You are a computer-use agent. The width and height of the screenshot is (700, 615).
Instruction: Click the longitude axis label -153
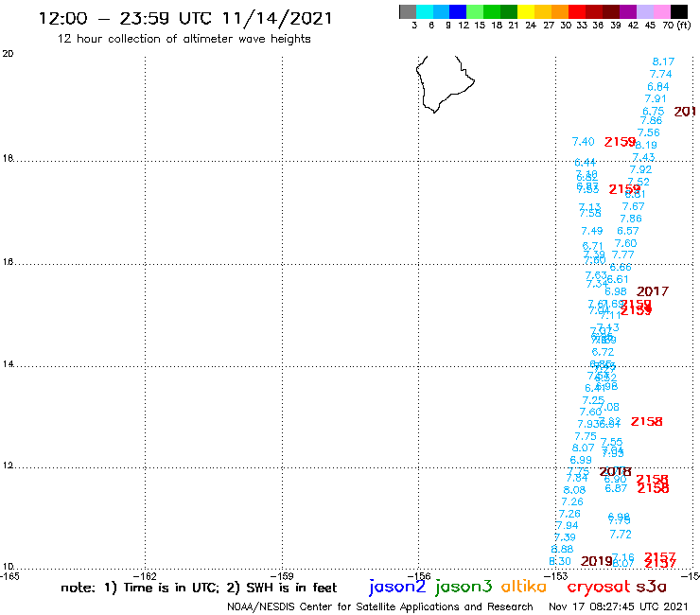click(556, 576)
